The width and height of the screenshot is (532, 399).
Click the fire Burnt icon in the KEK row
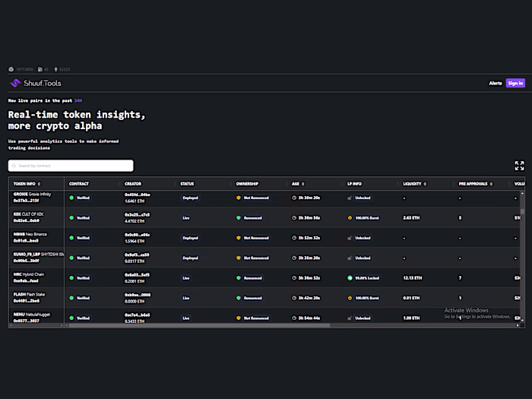point(350,218)
